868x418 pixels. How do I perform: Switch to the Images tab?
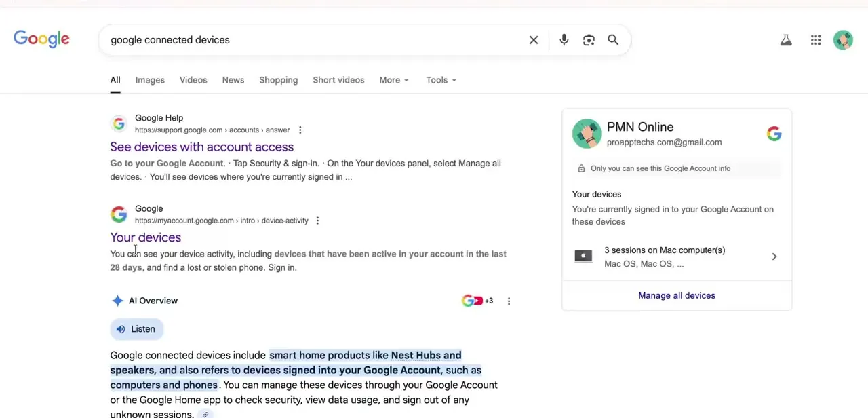[x=150, y=80]
